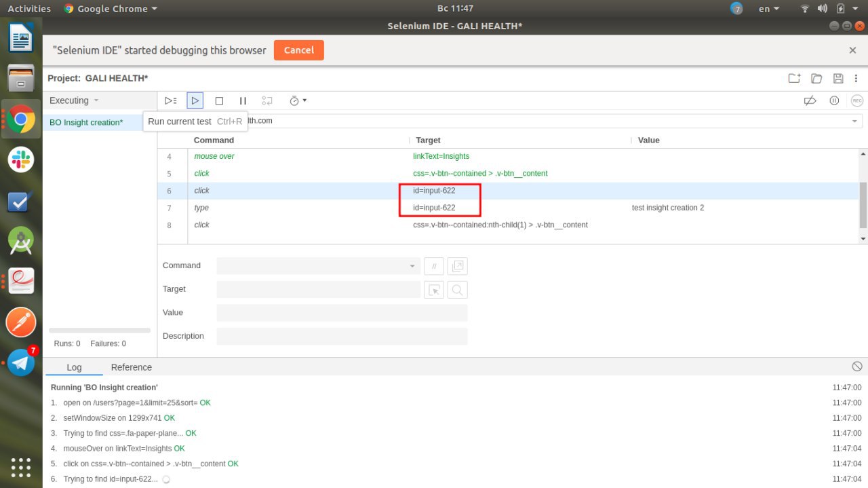This screenshot has width=868, height=488.
Task: Click the Value input field
Action: [342, 313]
